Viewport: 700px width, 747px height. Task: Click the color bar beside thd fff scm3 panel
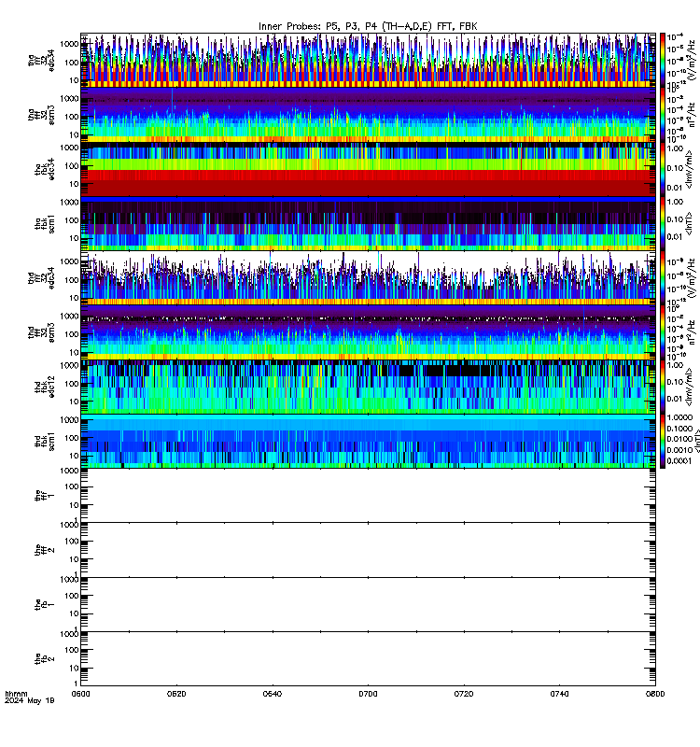tap(663, 332)
